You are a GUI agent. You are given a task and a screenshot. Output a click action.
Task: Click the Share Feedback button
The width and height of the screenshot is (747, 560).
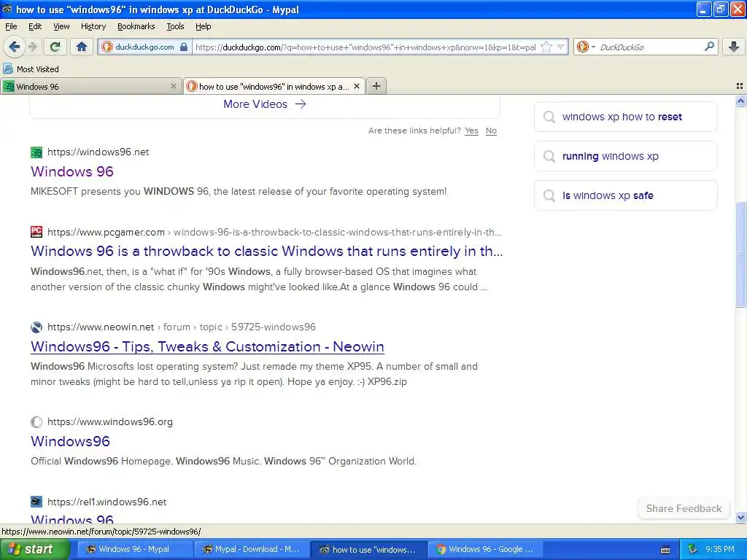click(684, 508)
